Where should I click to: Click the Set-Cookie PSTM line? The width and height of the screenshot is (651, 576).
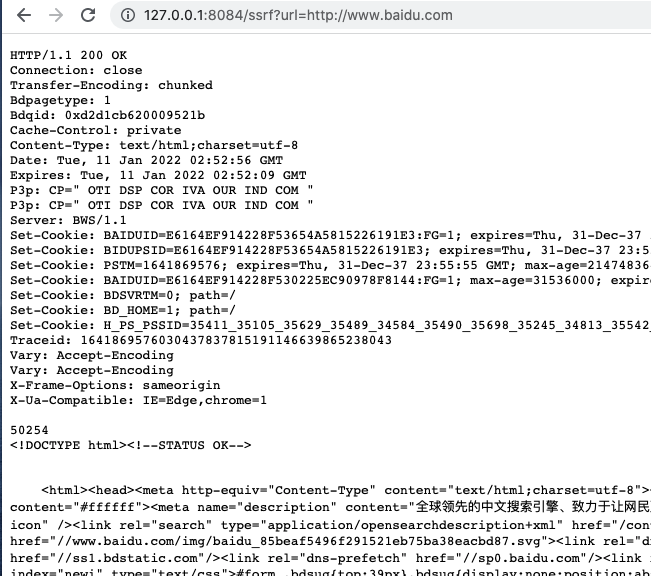pos(330,265)
